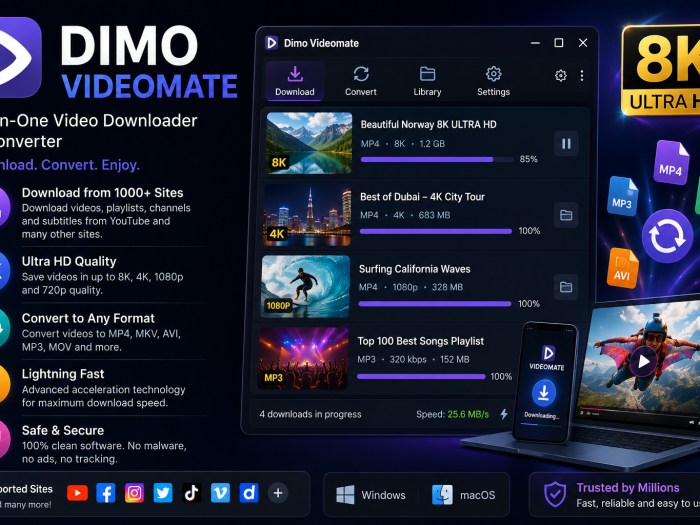Click the play button on laptop video
This screenshot has width=700, height=525.
(643, 361)
